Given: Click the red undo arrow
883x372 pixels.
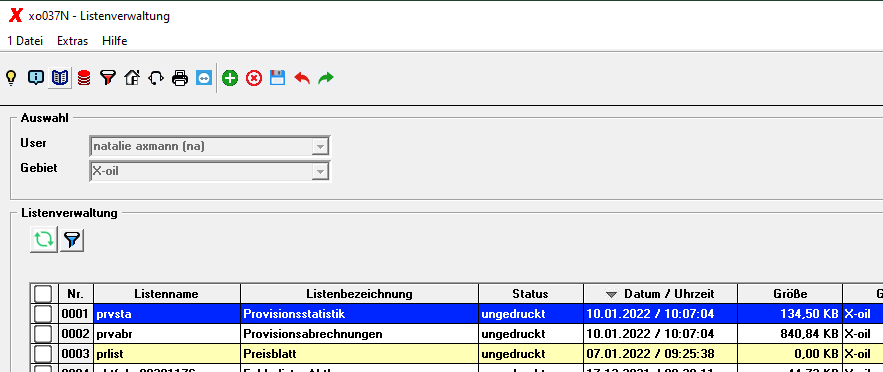Looking at the screenshot, I should 302,78.
